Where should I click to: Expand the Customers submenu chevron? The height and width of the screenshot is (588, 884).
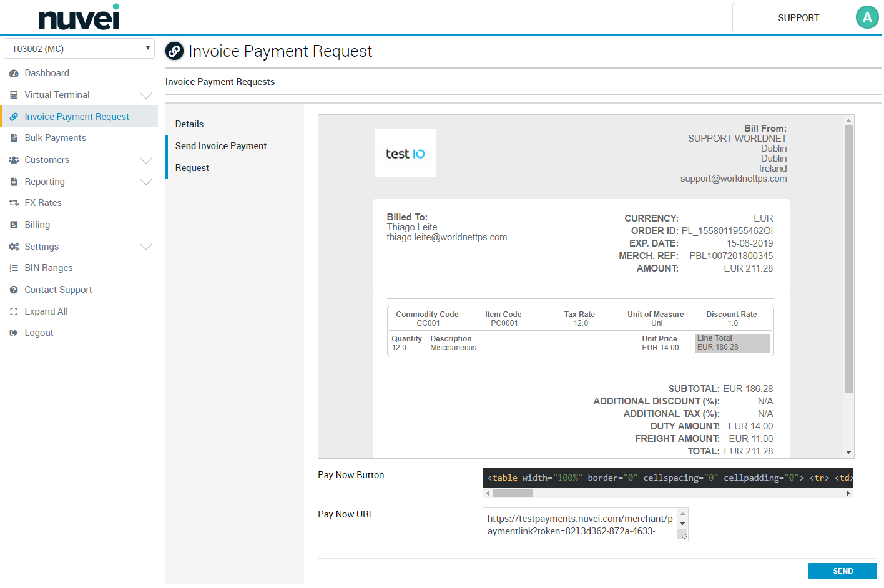[146, 160]
